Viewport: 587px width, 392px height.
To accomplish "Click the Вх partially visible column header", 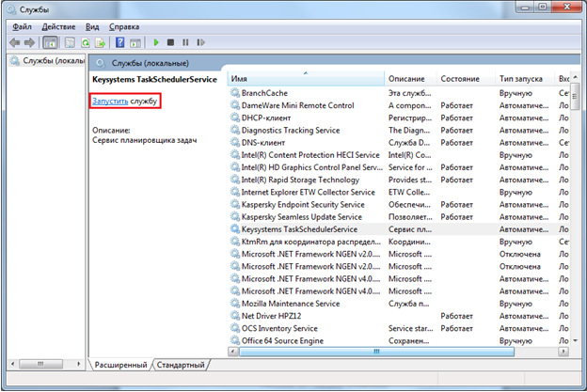I will coord(563,79).
